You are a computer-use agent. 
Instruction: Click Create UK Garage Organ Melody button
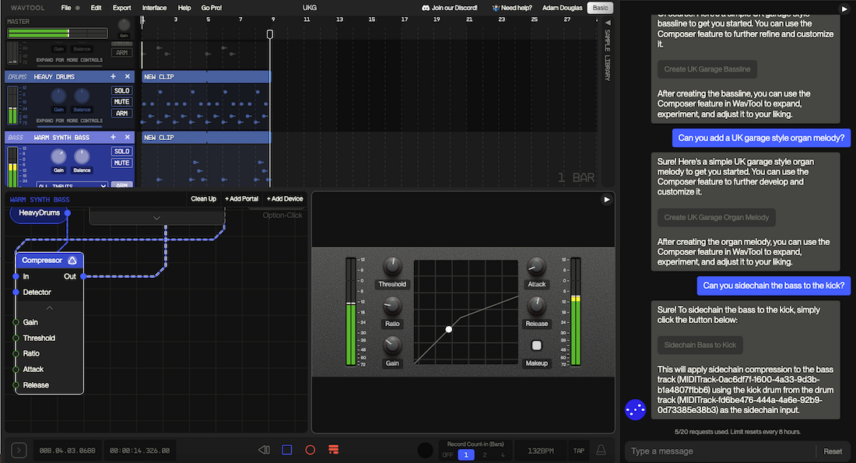tap(716, 217)
